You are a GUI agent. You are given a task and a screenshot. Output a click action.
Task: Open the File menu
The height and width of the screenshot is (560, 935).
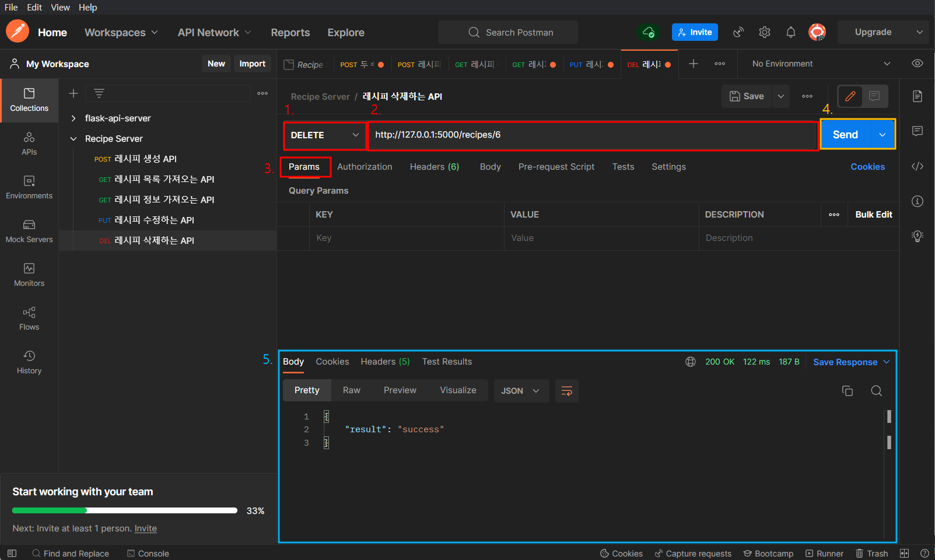pyautogui.click(x=11, y=7)
